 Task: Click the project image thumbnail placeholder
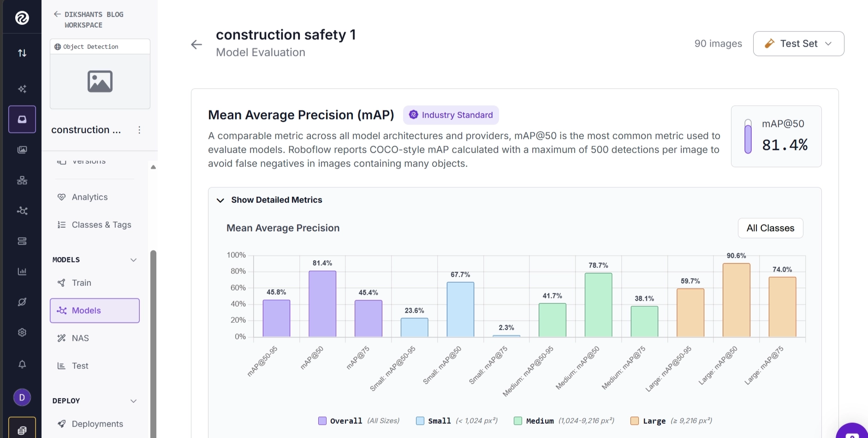pos(100,82)
